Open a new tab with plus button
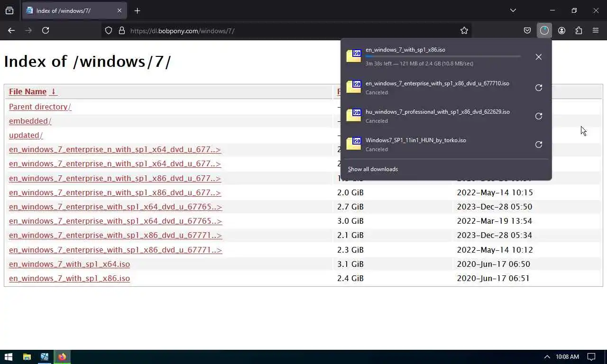The width and height of the screenshot is (607, 364). (137, 10)
